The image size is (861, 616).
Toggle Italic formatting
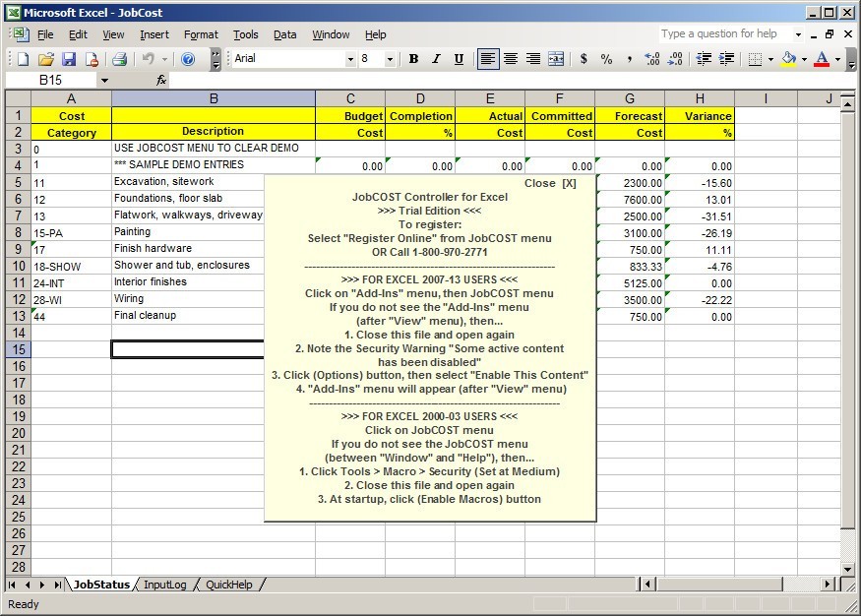(436, 59)
